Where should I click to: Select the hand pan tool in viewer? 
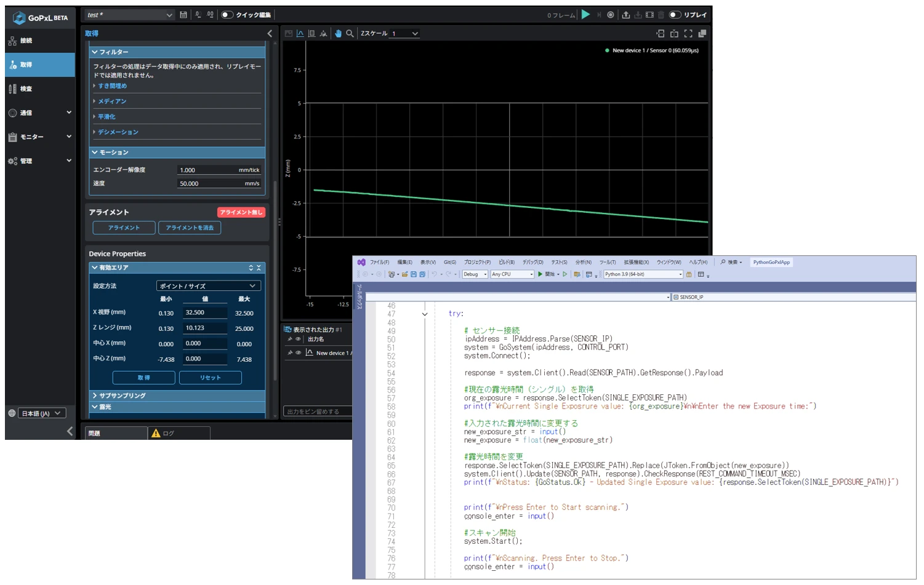(x=338, y=34)
